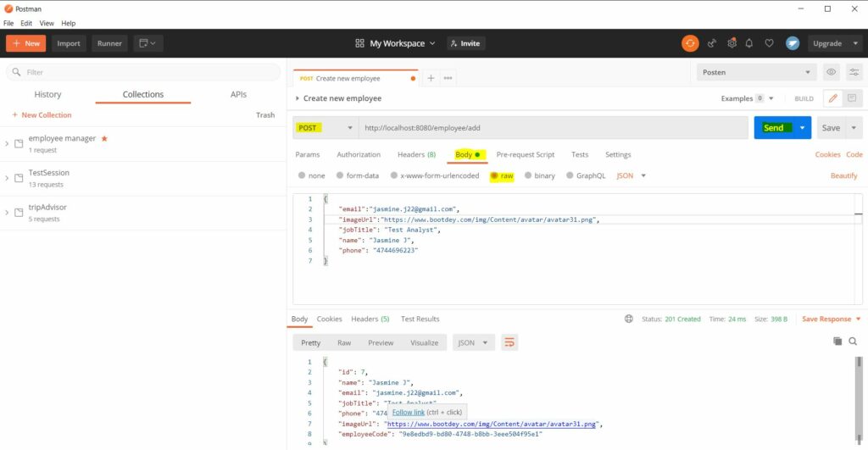Open the Save Response dropdown
The height and width of the screenshot is (450, 868).
click(x=832, y=319)
